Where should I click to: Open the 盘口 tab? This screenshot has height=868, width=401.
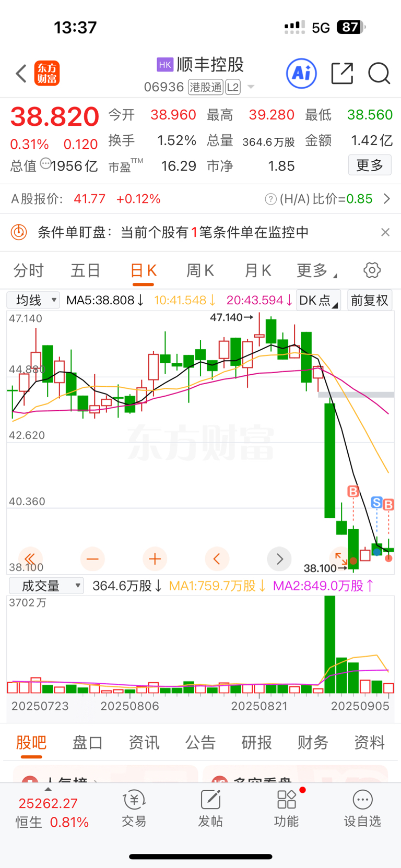coord(88,742)
